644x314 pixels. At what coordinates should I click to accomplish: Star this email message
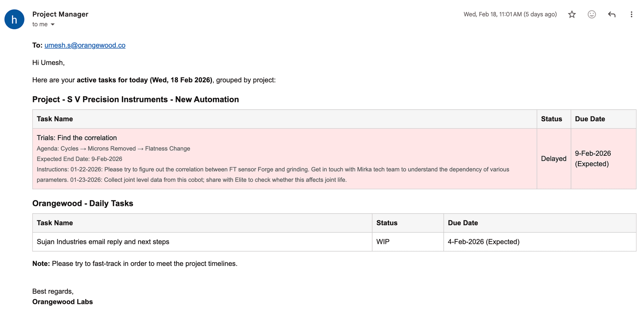(x=572, y=14)
